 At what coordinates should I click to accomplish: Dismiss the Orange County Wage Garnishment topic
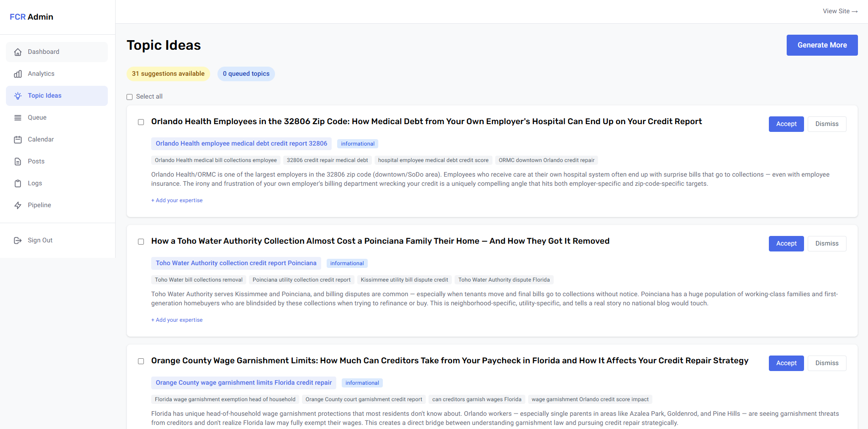827,363
